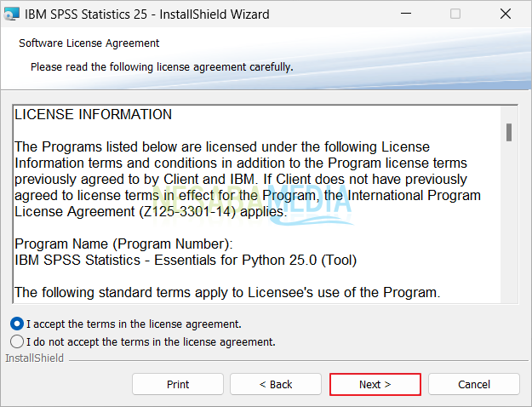Minimize the InstallShield Wizard window
Screen dimensions: 532x407
[406, 14]
